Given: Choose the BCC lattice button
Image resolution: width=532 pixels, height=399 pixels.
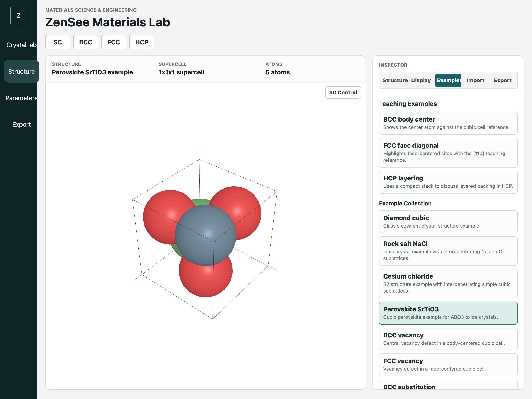Looking at the screenshot, I should point(86,42).
